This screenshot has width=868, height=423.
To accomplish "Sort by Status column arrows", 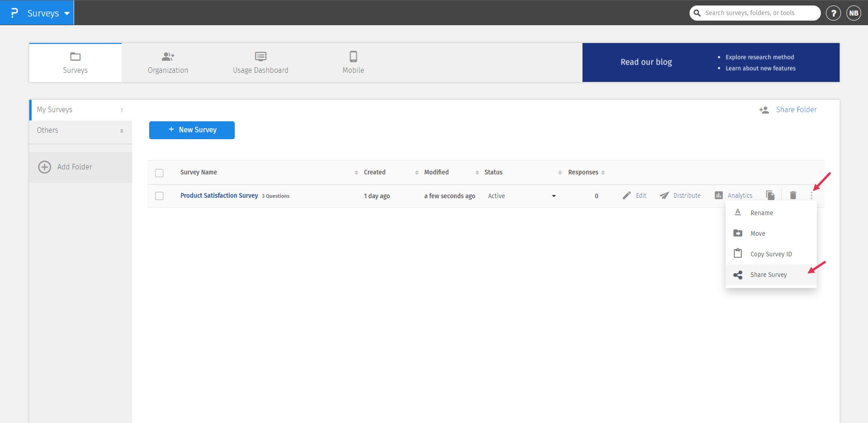I will [560, 173].
